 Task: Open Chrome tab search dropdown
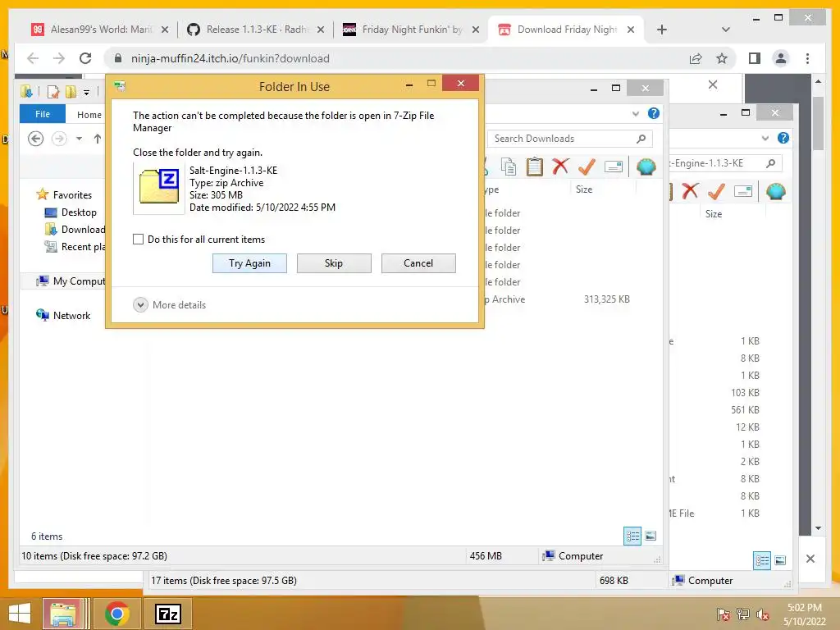(726, 30)
